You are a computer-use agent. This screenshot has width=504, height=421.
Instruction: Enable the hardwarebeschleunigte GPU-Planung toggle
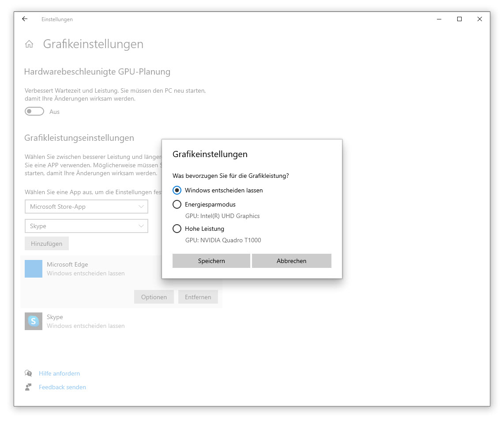point(34,111)
